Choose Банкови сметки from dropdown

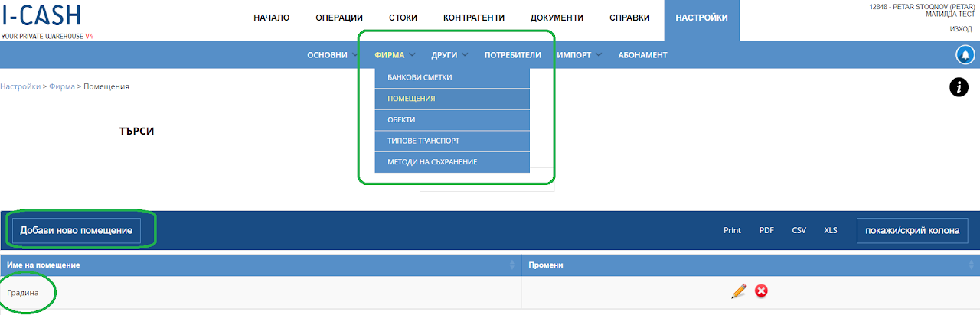coord(452,78)
